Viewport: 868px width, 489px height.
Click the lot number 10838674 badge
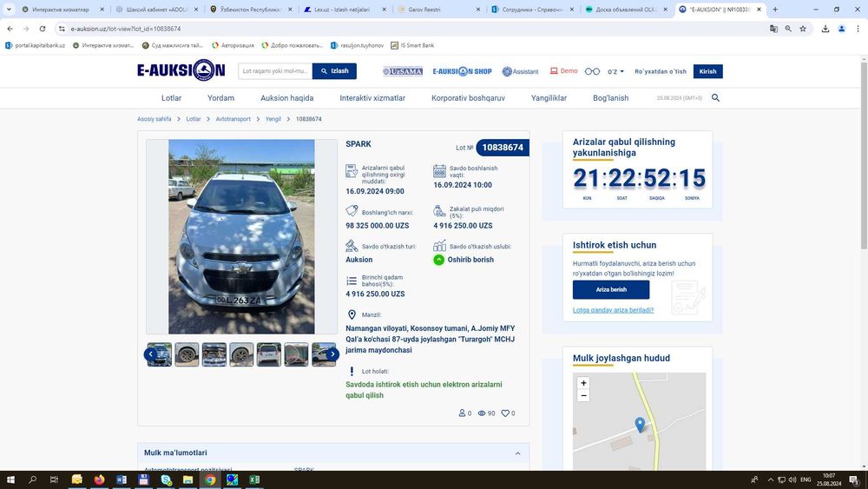pos(502,148)
